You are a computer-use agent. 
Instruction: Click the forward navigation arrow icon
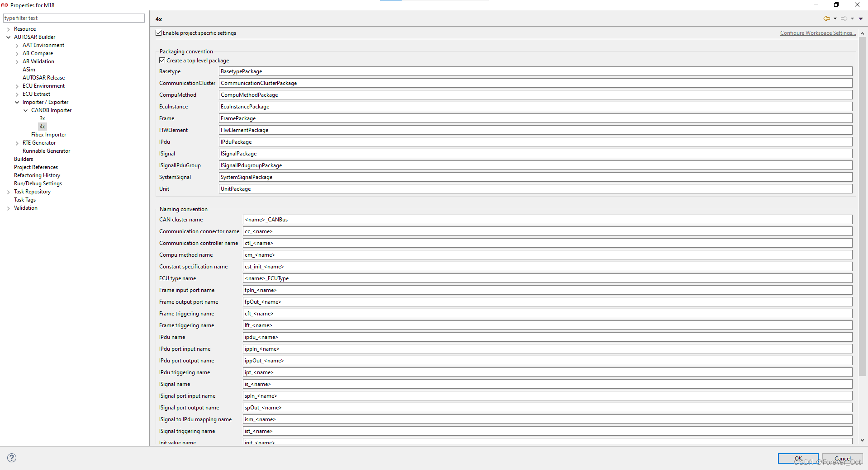[844, 19]
